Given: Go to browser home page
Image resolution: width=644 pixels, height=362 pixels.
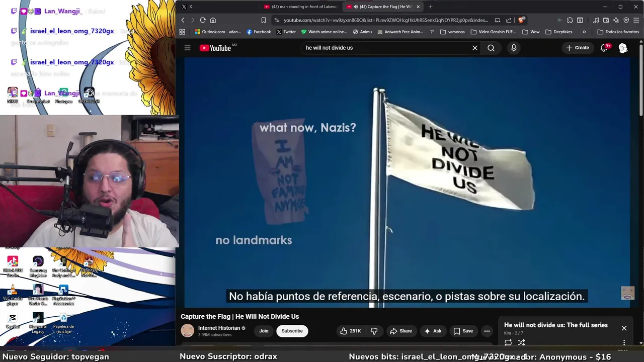Looking at the screenshot, I should pos(213,20).
